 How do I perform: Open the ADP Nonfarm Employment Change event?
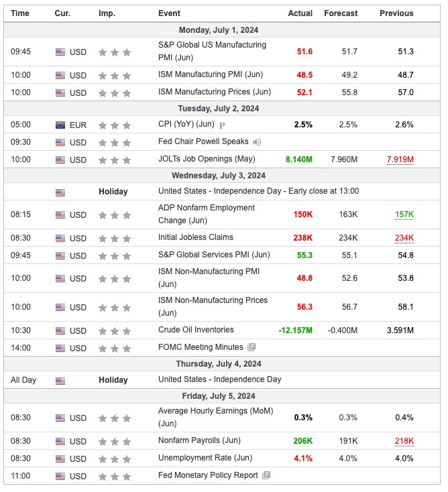pyautogui.click(x=208, y=216)
